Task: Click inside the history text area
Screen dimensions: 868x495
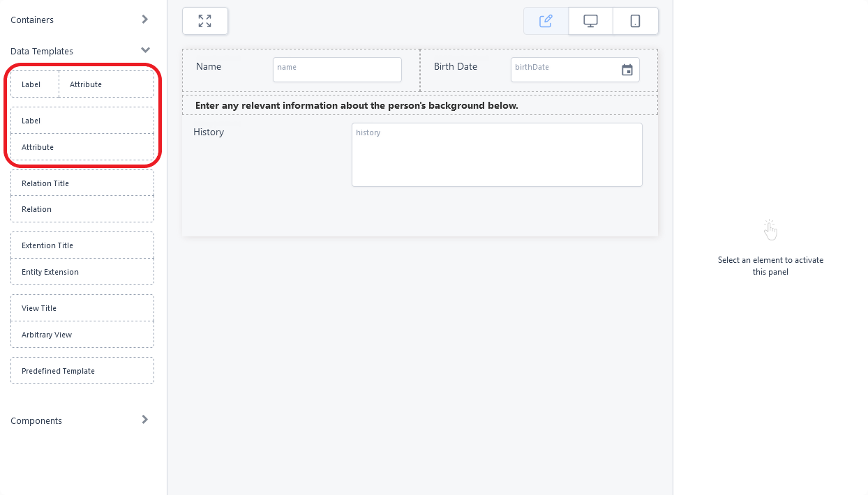Action: coord(496,155)
